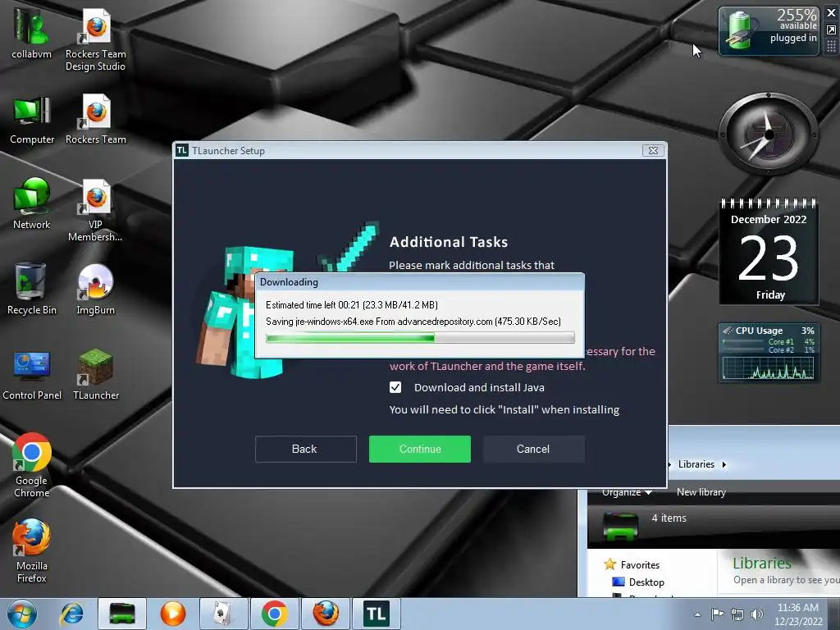Switch to the Libraries Explorer taskbar button
The height and width of the screenshot is (630, 840).
[x=122, y=614]
